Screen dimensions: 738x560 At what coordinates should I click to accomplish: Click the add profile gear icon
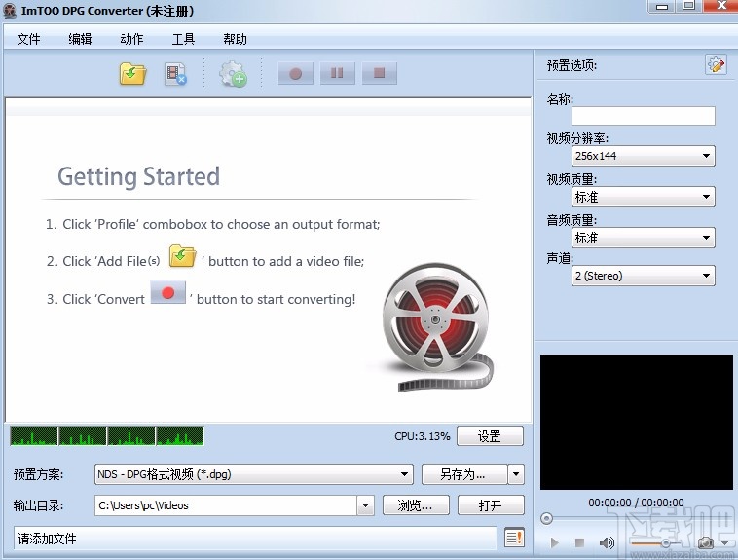[x=233, y=74]
